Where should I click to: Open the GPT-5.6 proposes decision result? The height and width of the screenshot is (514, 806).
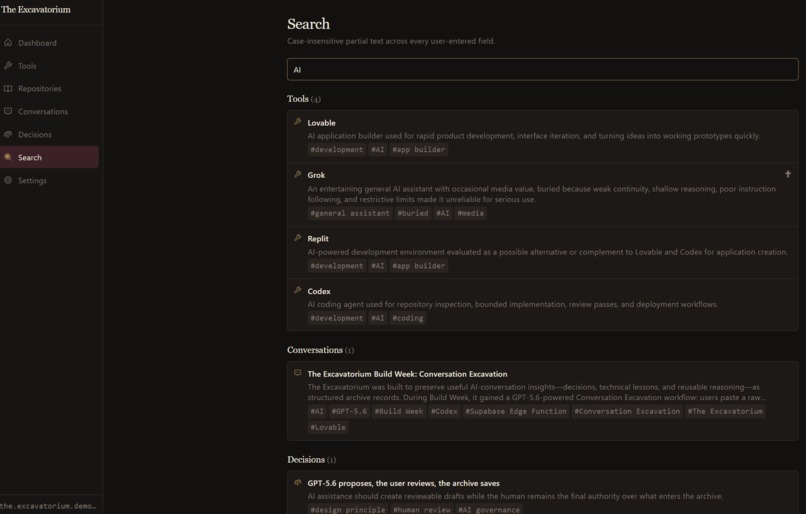(542, 492)
